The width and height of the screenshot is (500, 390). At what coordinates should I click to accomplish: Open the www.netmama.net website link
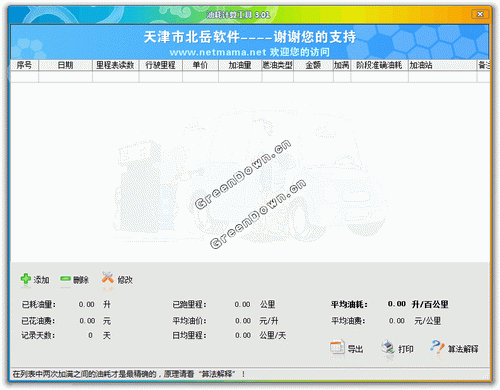(218, 52)
